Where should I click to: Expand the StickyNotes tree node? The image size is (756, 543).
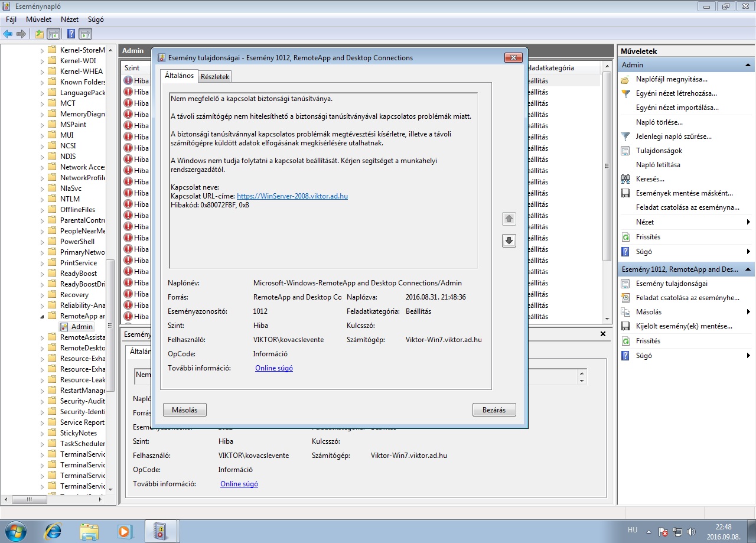pos(42,433)
